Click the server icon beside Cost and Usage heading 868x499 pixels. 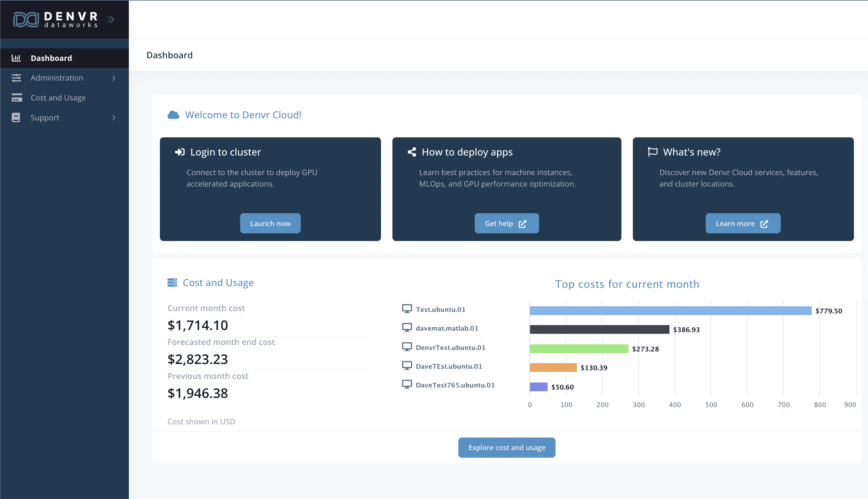[172, 282]
